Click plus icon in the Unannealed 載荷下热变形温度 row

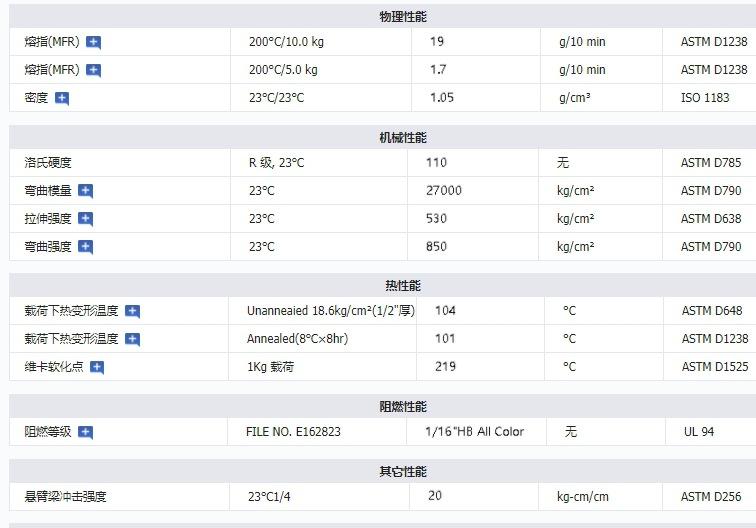133,311
